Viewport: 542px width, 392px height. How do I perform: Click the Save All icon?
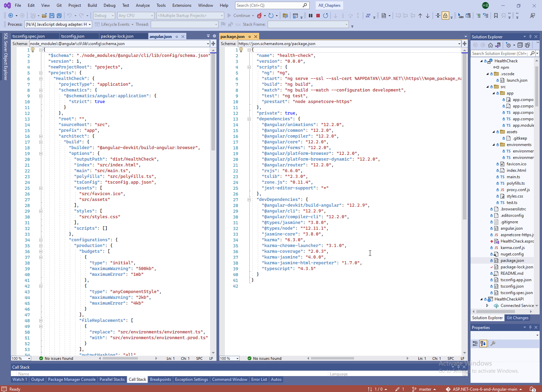[x=59, y=16]
